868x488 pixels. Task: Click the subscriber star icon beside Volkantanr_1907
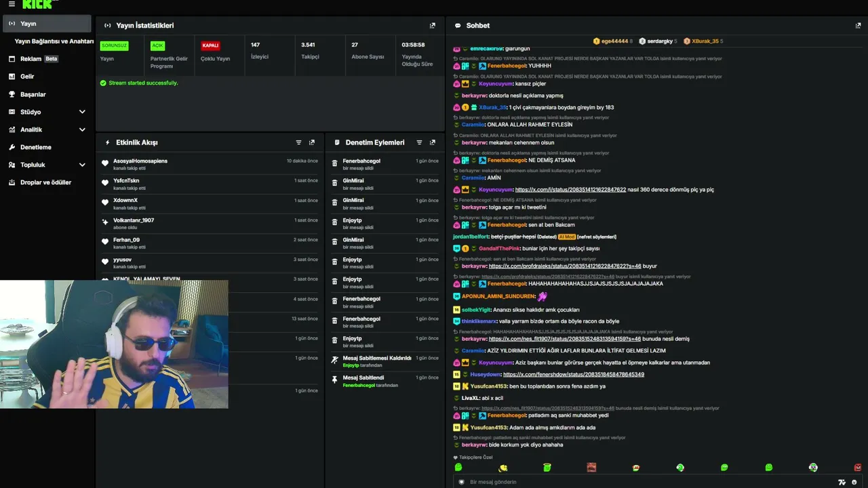105,222
